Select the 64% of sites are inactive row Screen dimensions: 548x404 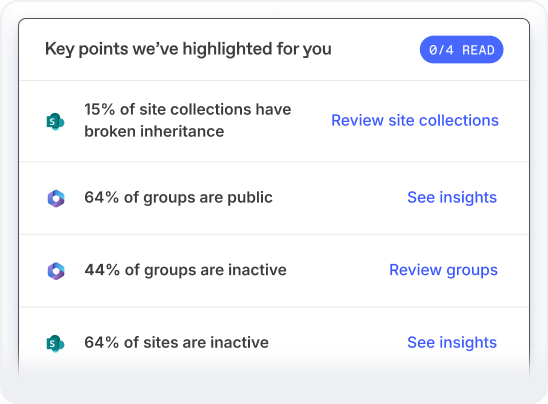[x=274, y=343]
